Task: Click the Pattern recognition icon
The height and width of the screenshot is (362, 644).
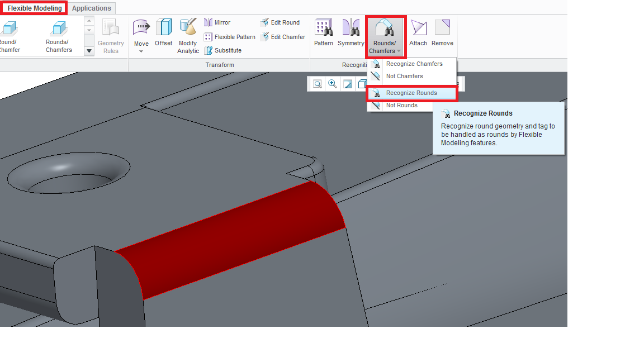Action: point(323,28)
